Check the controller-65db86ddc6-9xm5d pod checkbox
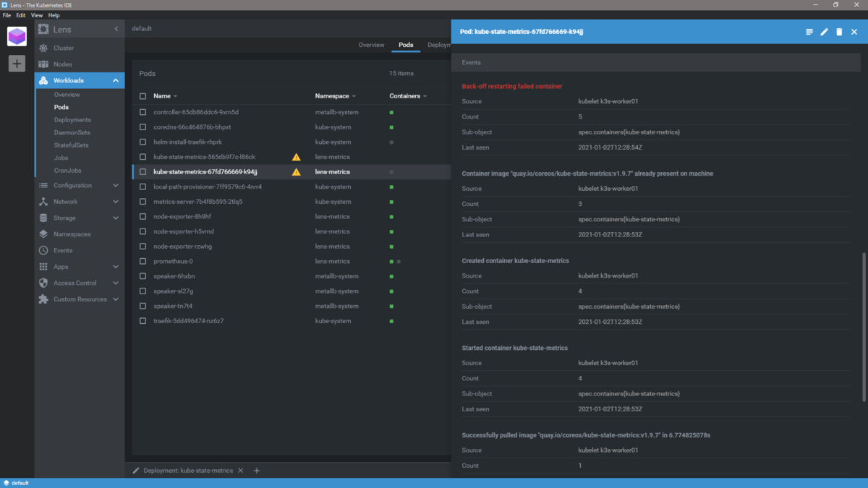Screen dimensions: 868x488 tap(142, 112)
